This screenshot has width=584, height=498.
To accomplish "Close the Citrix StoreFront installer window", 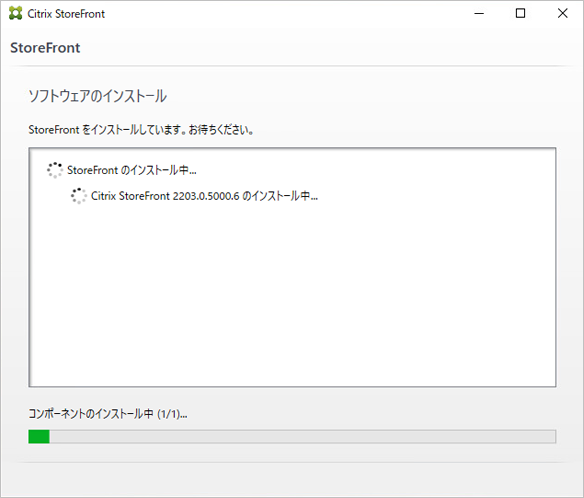I will pos(562,13).
